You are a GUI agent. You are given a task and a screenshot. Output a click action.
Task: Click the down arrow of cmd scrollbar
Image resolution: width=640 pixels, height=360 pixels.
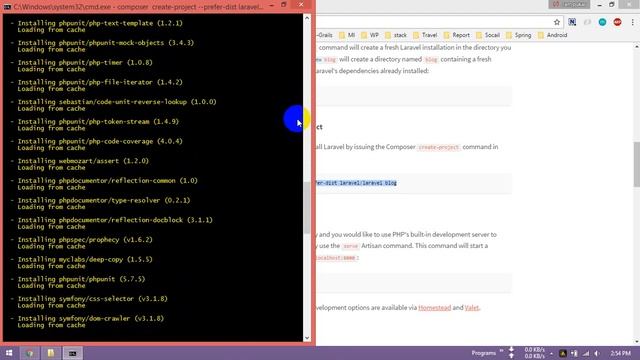(x=307, y=338)
